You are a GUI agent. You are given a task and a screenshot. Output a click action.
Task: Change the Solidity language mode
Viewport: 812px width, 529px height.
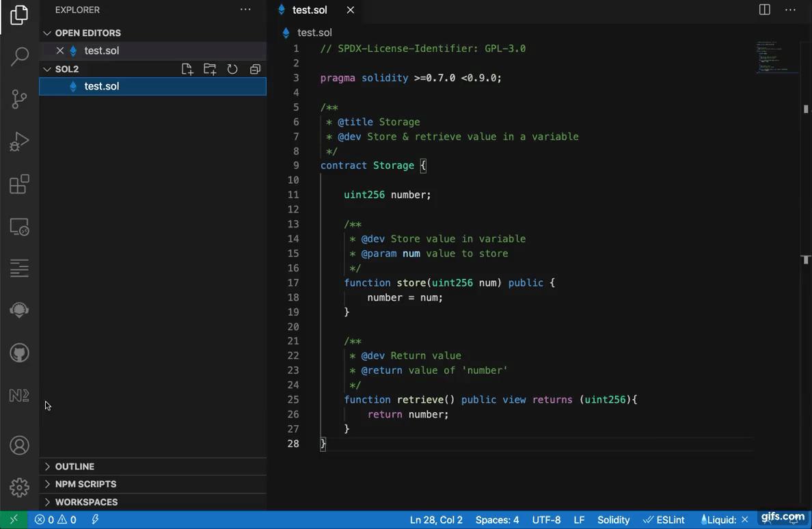coord(613,519)
